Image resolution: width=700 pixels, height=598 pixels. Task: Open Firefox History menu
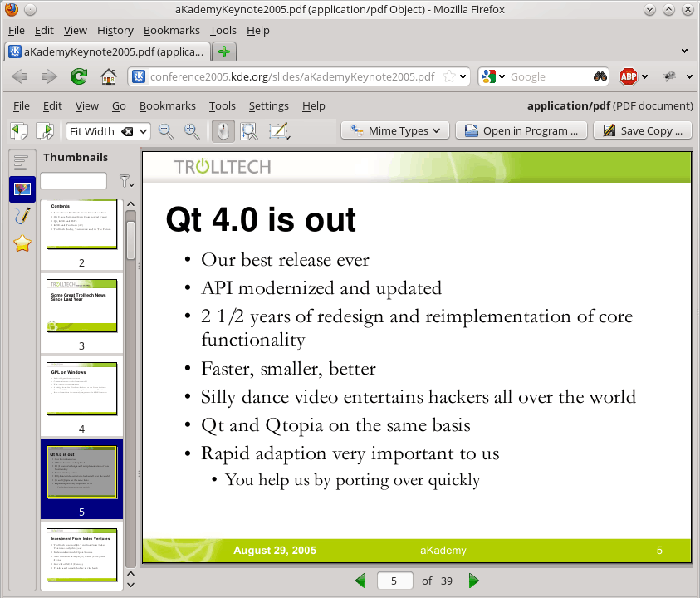(x=115, y=31)
